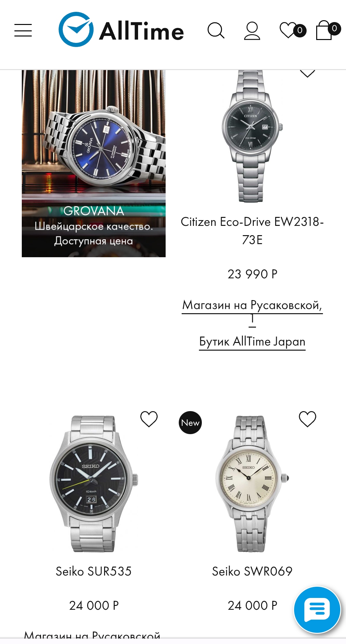Click the New badge on Seiko SWR069
The image size is (346, 644).
(x=190, y=423)
